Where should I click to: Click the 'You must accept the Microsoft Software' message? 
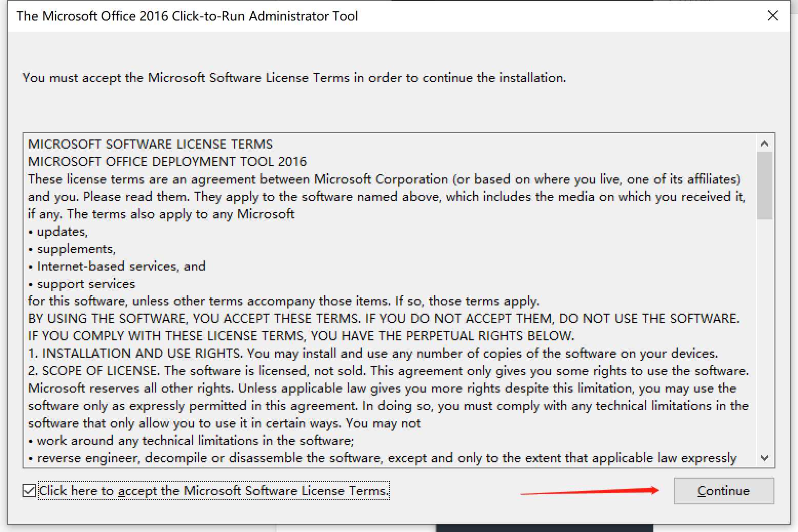(x=294, y=78)
